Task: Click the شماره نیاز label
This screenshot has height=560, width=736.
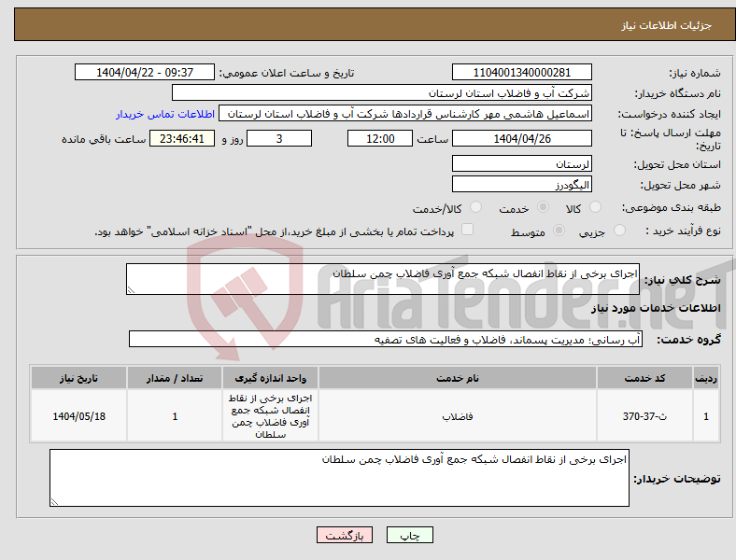Action: pyautogui.click(x=695, y=73)
